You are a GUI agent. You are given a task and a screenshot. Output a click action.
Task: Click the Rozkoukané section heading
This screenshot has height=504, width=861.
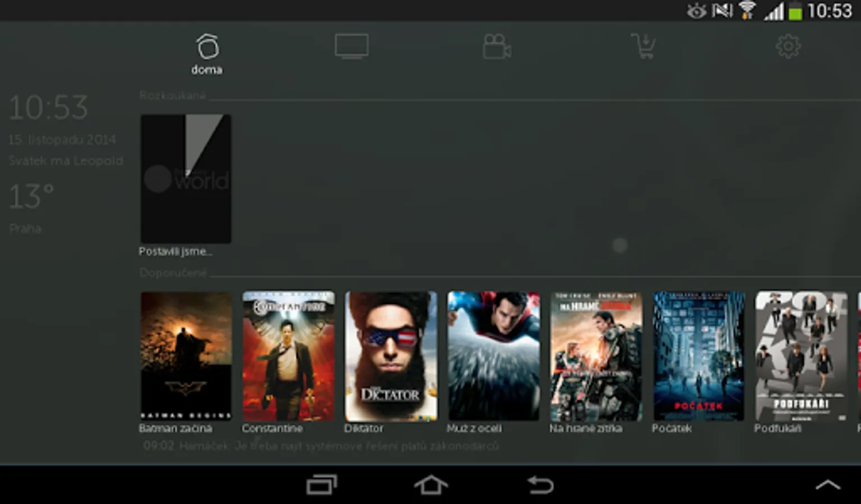click(173, 96)
